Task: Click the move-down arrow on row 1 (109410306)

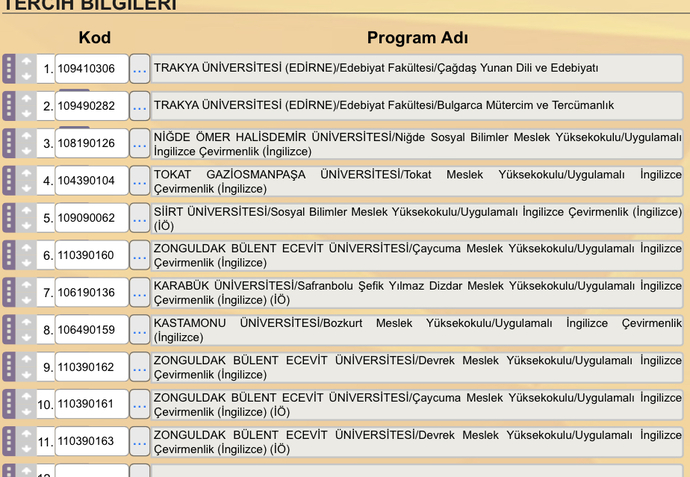Action: 26,76
